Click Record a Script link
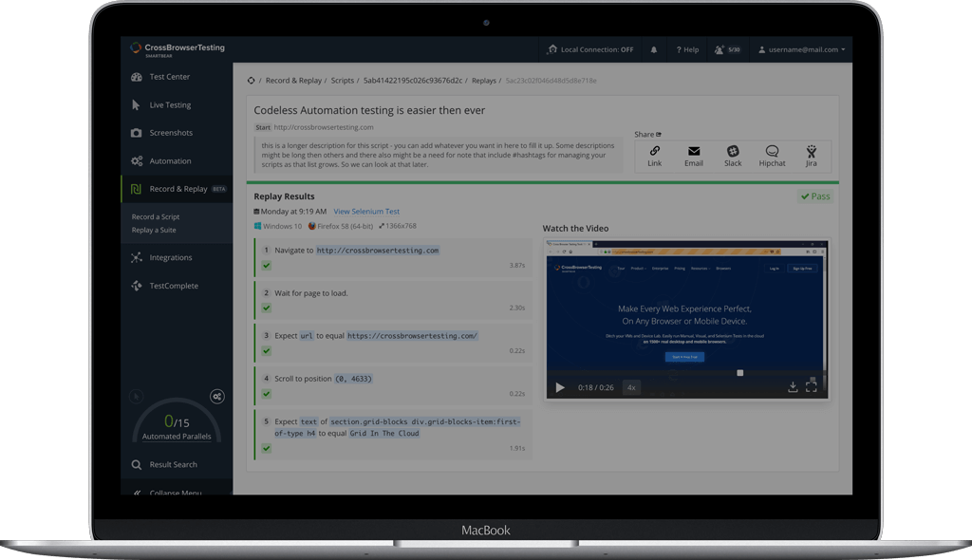The height and width of the screenshot is (560, 972). tap(156, 217)
